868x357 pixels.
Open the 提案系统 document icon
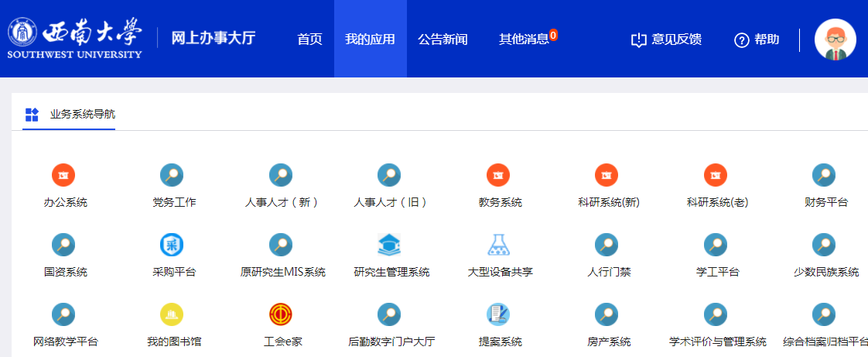click(498, 314)
